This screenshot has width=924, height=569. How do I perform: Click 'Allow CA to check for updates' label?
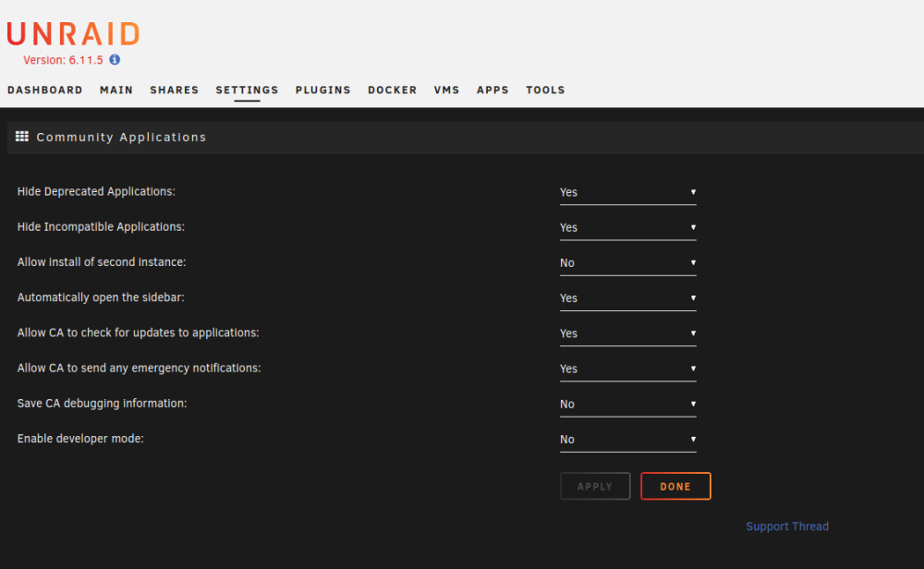(x=138, y=333)
